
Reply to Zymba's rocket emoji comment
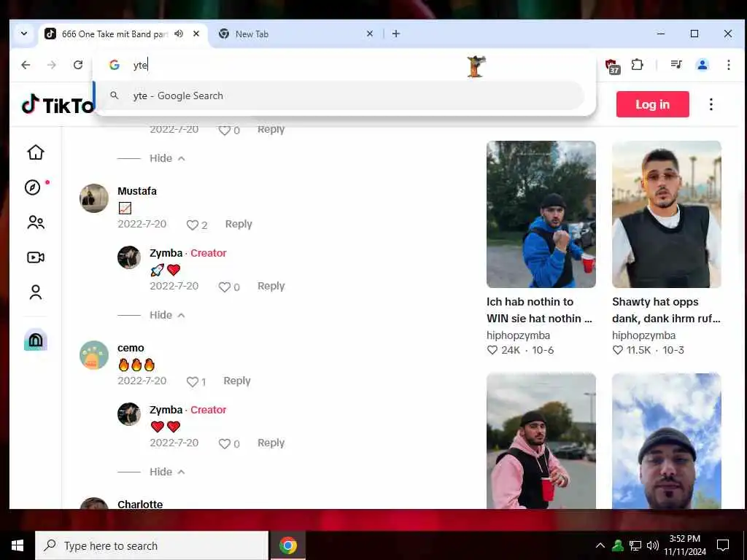pos(271,286)
